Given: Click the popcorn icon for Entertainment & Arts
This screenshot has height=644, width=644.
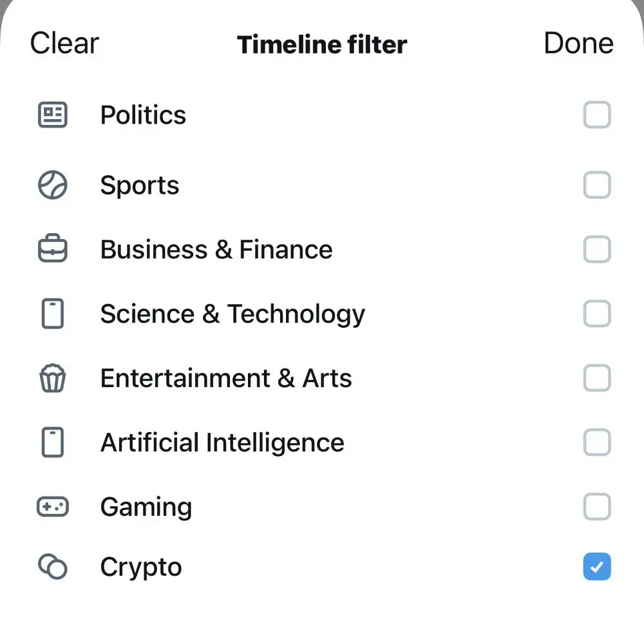Looking at the screenshot, I should click(x=52, y=379).
